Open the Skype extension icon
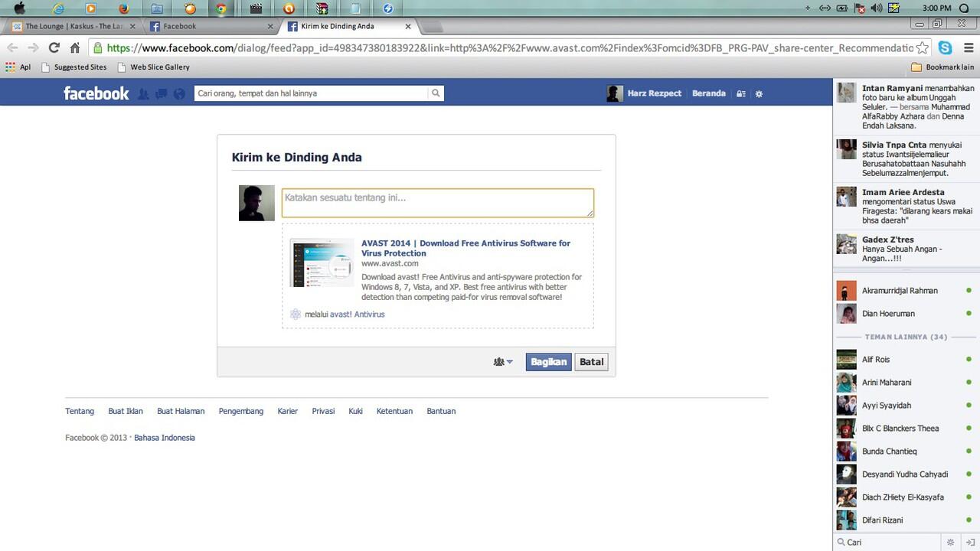The height and width of the screenshot is (551, 980). (946, 47)
